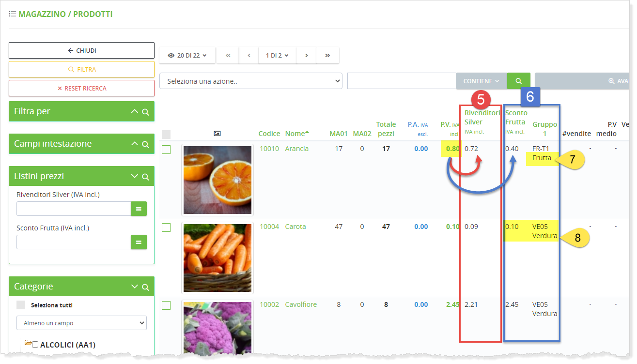Collapse the Listini prezzi panel
637x364 pixels.
[x=135, y=177]
